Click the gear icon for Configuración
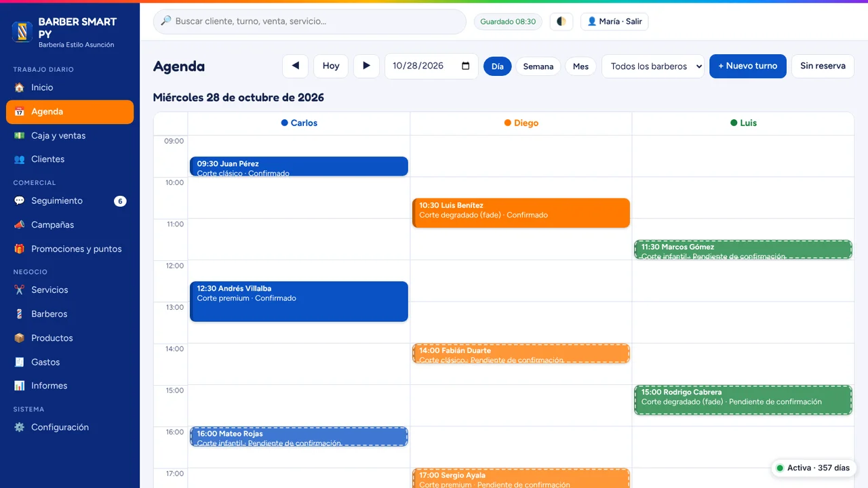This screenshot has height=488, width=868. [x=19, y=428]
